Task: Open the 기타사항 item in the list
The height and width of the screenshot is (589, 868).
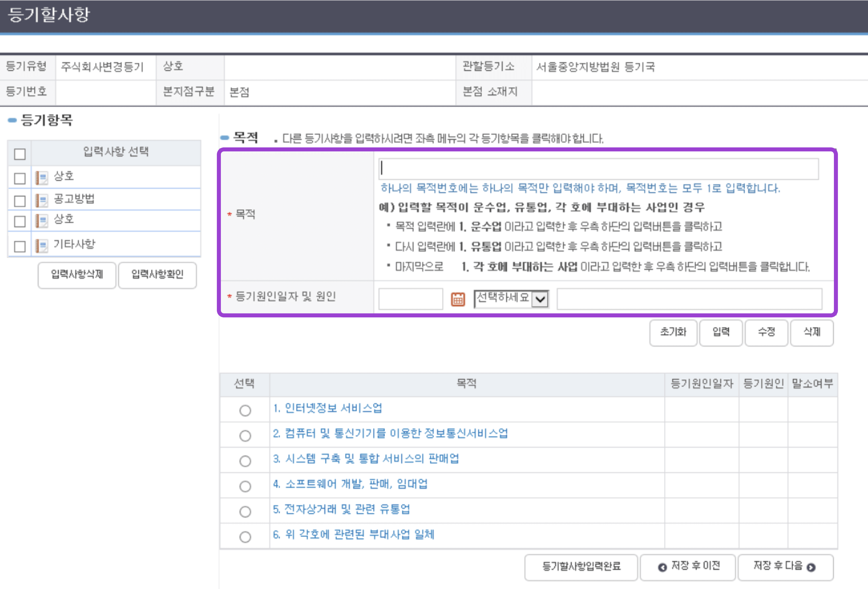Action: [74, 244]
